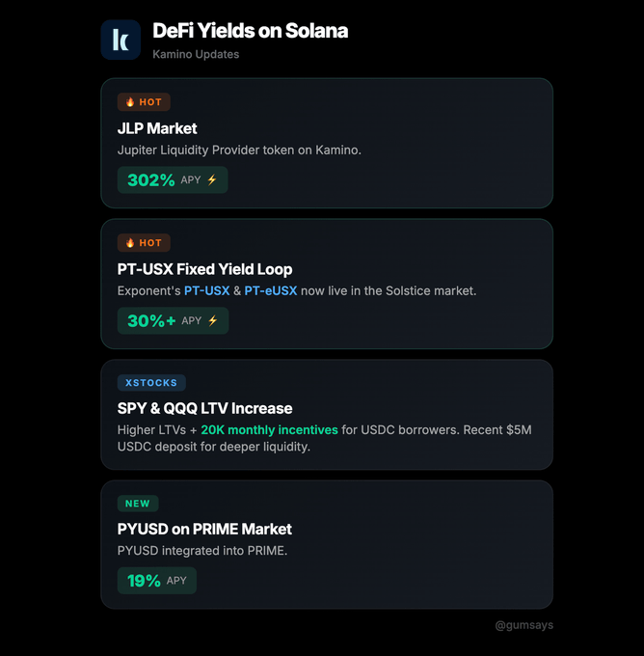Viewport: 644px width, 656px height.
Task: Click the 30%+ APY badge
Action: (173, 321)
